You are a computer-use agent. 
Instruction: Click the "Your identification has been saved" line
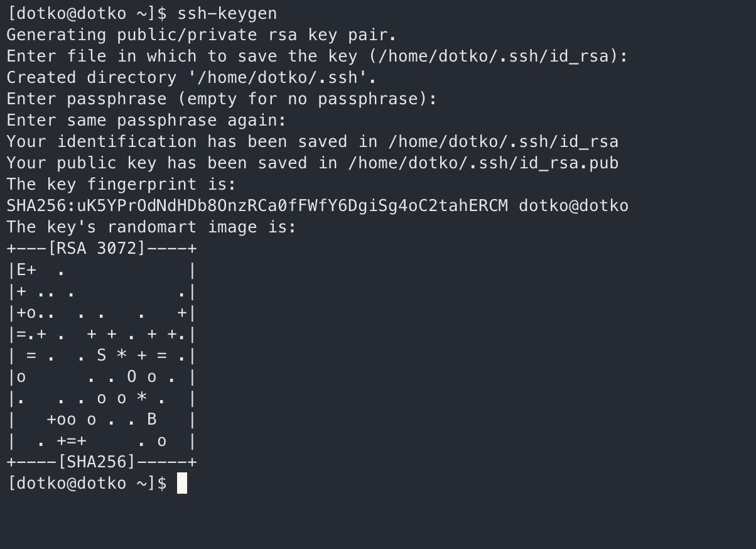[312, 141]
